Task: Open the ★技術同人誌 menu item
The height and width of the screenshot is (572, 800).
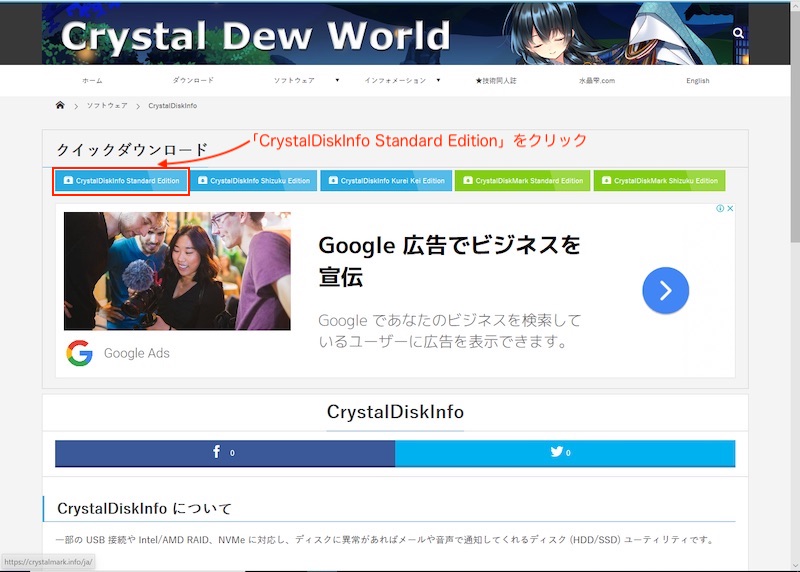Action: click(496, 81)
